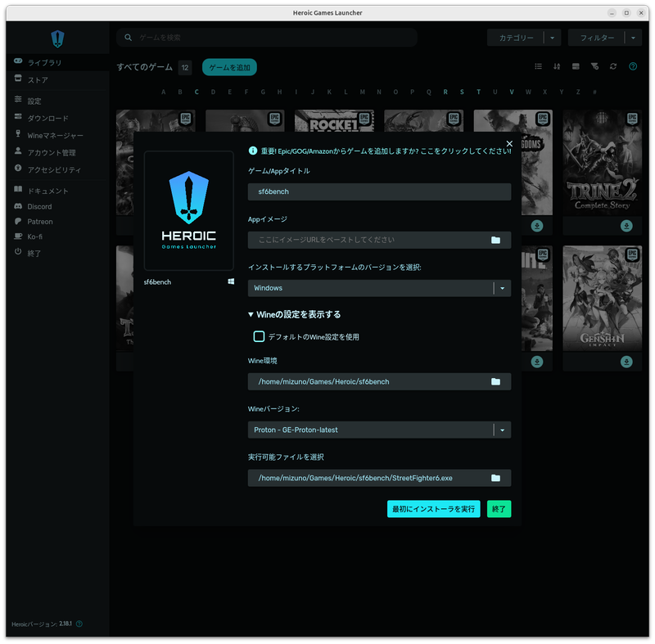This screenshot has width=655, height=644.
Task: Click the Heroic logo preview image
Action: [x=189, y=211]
